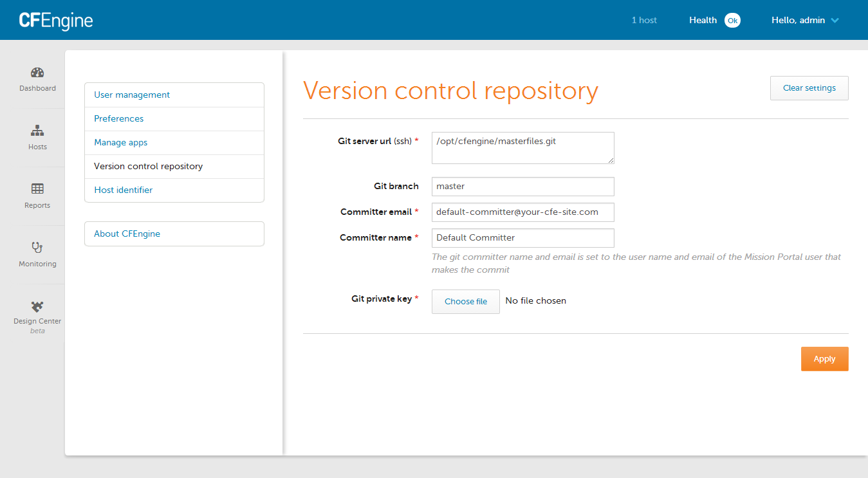Click the 'No file chosen' text
Screen dimensions: 868x478
pos(536,301)
